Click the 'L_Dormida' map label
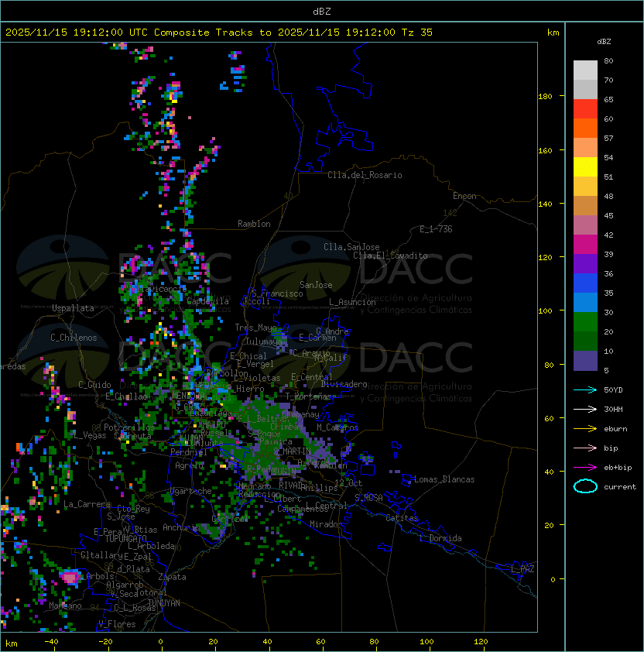 440,538
